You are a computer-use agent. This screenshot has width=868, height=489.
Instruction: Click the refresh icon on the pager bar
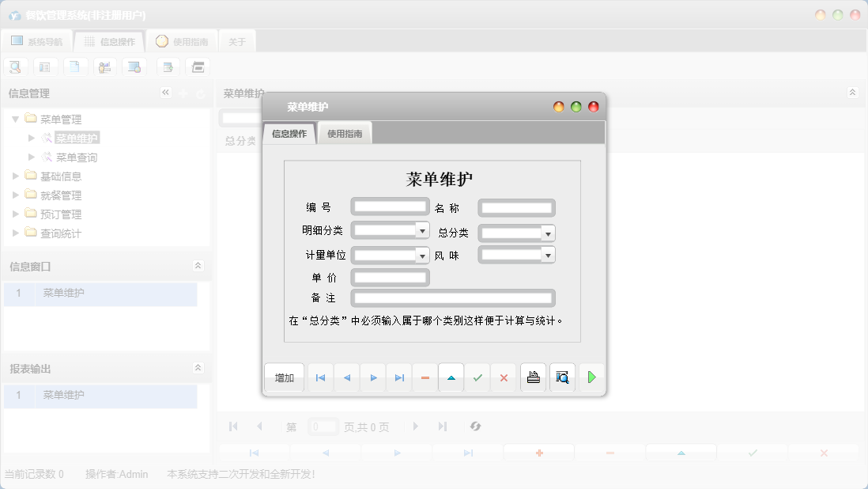[x=475, y=426]
